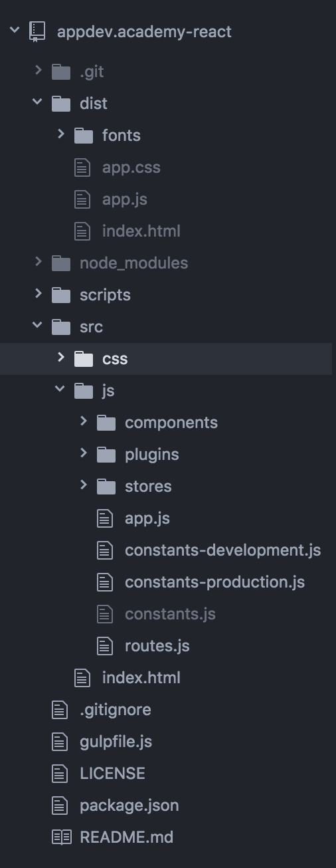Expand the node_modules folder chevron
The width and height of the screenshot is (336, 868).
click(x=39, y=262)
